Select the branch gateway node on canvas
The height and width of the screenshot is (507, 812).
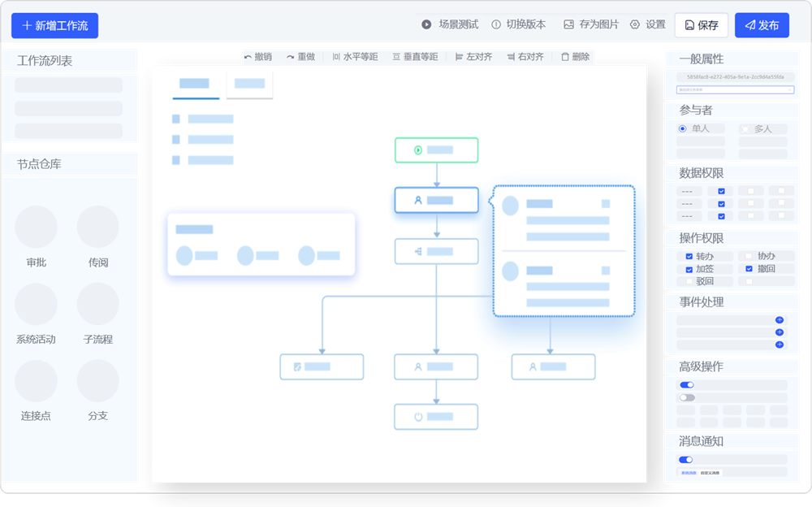(437, 251)
